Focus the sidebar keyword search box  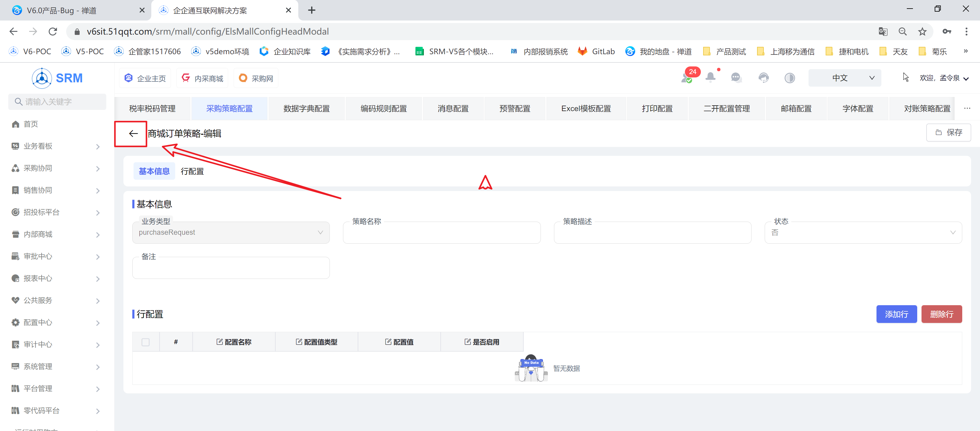(57, 102)
